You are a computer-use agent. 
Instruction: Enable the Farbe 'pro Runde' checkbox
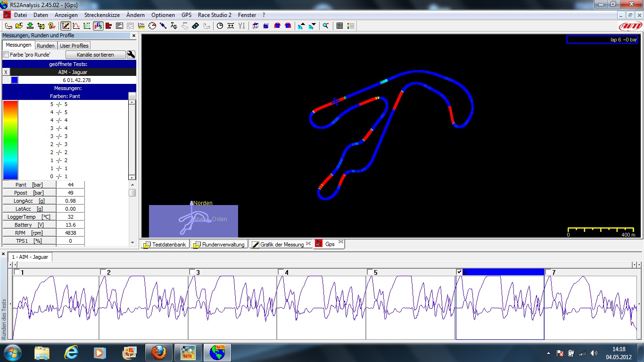coord(6,55)
